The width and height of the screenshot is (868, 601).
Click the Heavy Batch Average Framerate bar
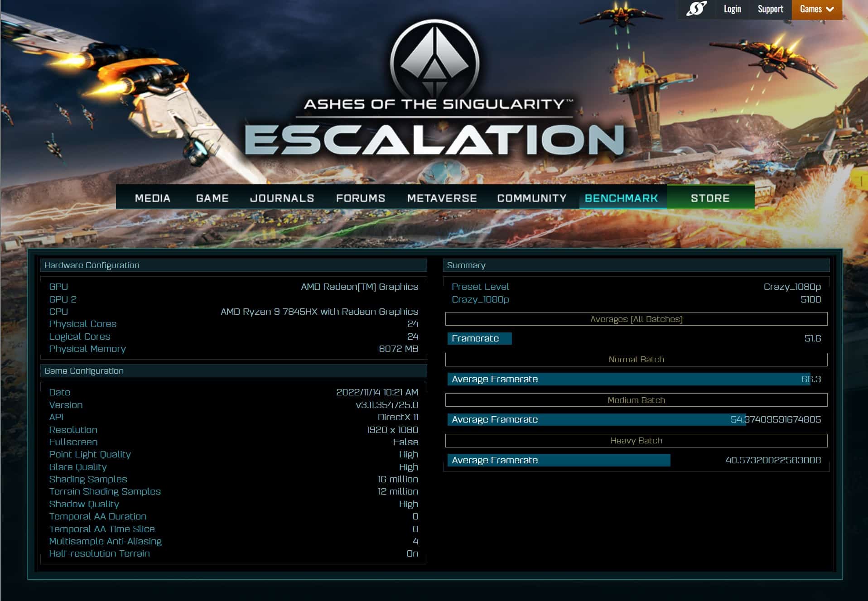pyautogui.click(x=559, y=460)
